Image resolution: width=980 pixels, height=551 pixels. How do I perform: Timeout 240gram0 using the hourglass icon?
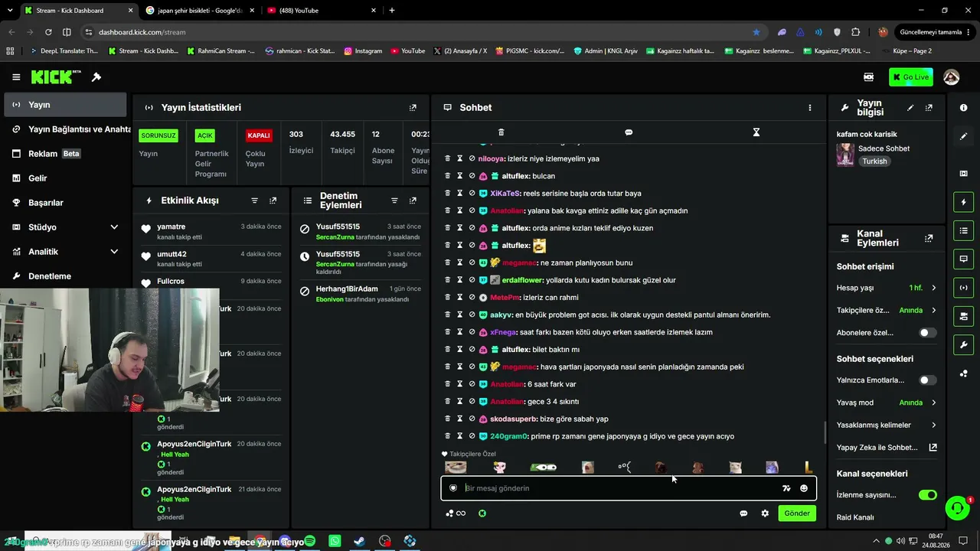coord(460,436)
